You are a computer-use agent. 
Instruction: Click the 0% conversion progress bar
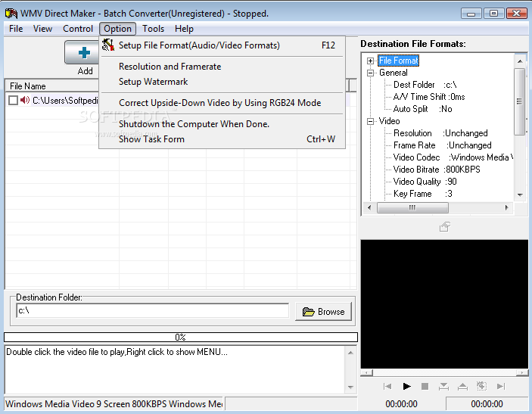[181, 338]
